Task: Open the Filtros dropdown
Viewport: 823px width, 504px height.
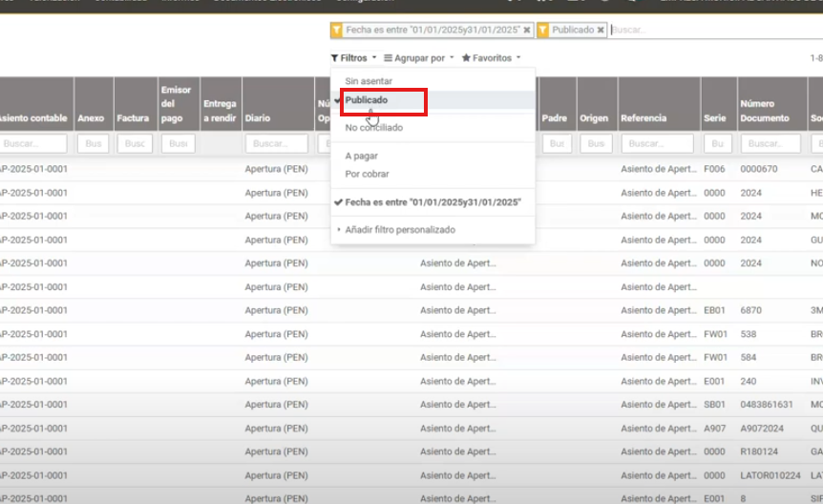Action: point(353,58)
